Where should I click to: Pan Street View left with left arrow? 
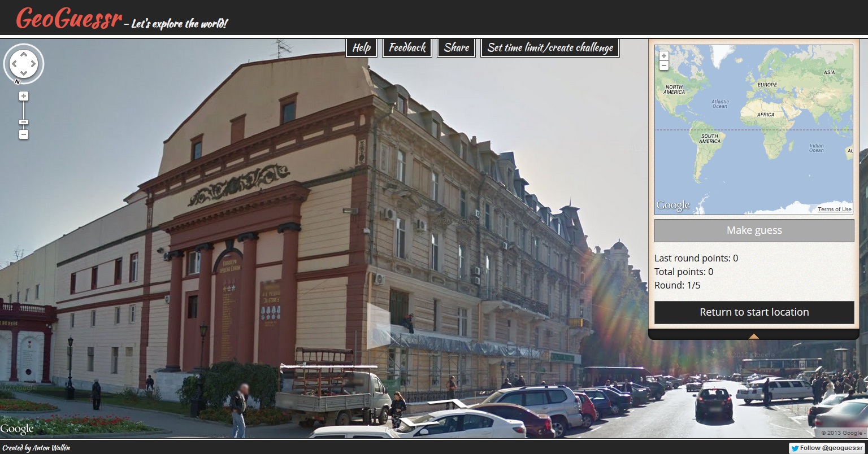(x=14, y=64)
